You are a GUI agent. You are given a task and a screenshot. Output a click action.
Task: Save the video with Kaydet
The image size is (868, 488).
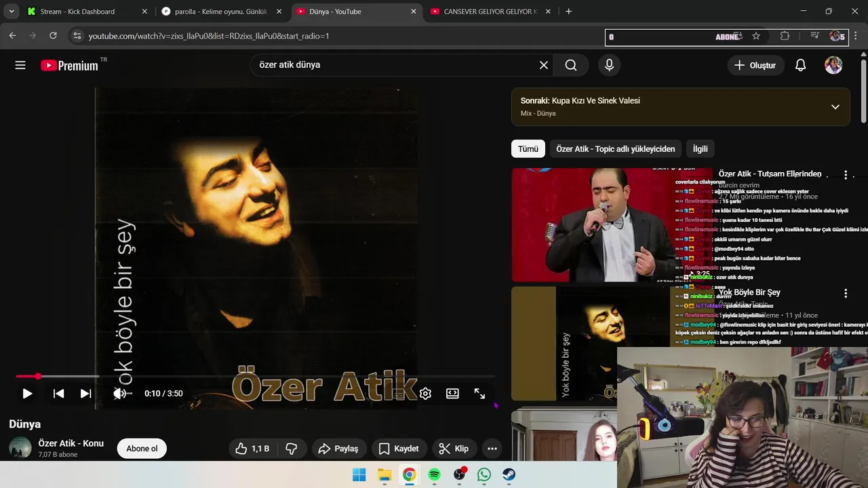tap(399, 449)
